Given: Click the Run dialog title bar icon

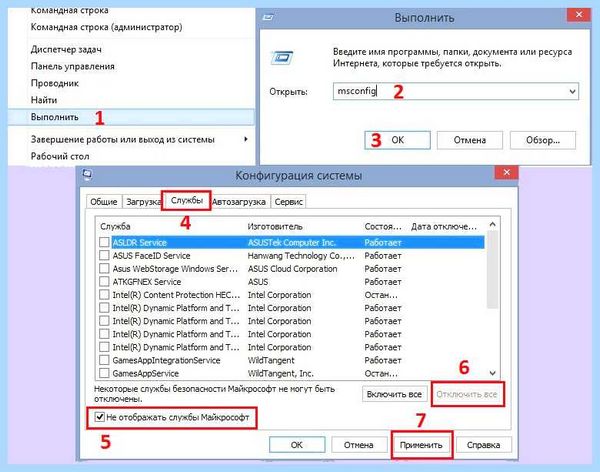Looking at the screenshot, I should (x=268, y=17).
